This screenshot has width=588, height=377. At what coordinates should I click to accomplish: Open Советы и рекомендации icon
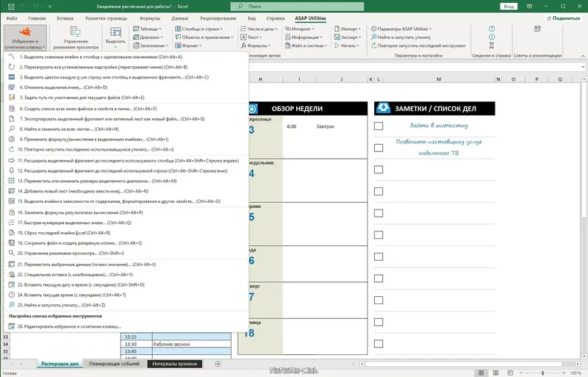(x=537, y=29)
